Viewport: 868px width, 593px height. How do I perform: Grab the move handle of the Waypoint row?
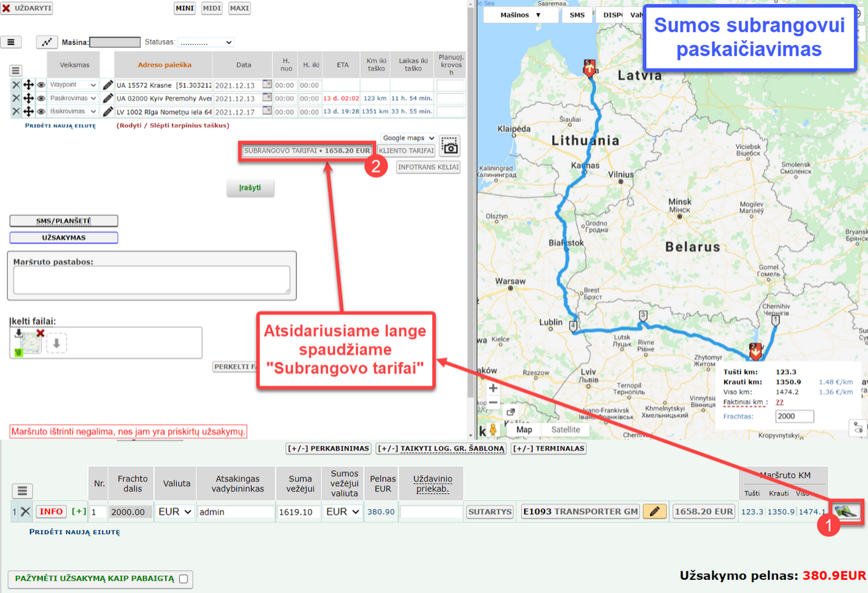tap(28, 85)
